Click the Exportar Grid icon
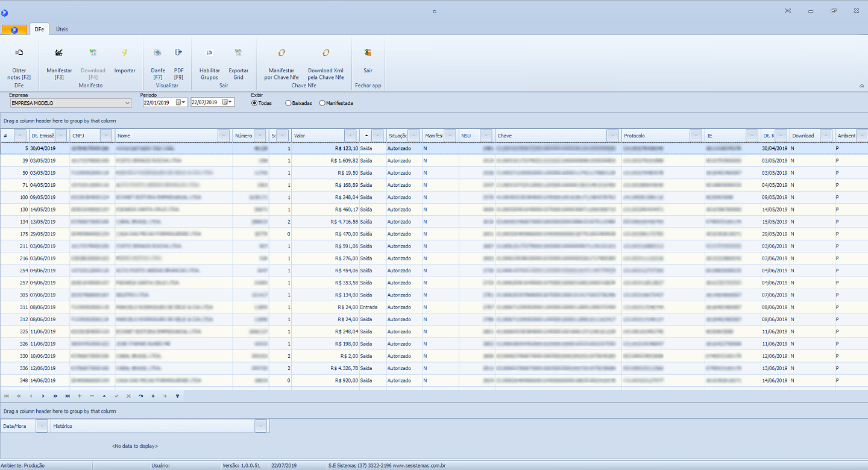 [x=238, y=53]
